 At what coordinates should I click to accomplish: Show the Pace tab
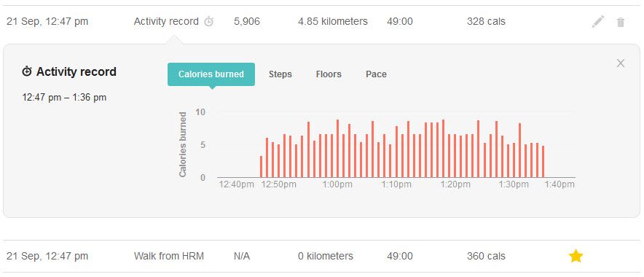click(376, 74)
